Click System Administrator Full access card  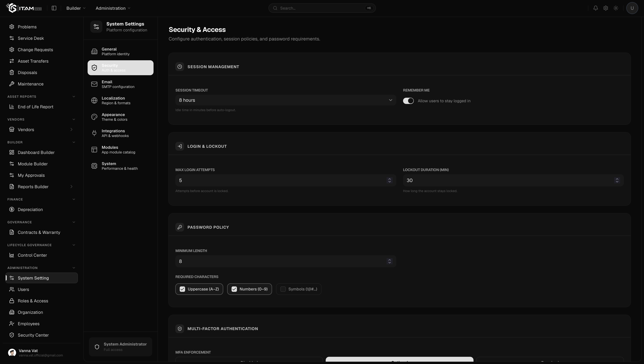click(120, 347)
